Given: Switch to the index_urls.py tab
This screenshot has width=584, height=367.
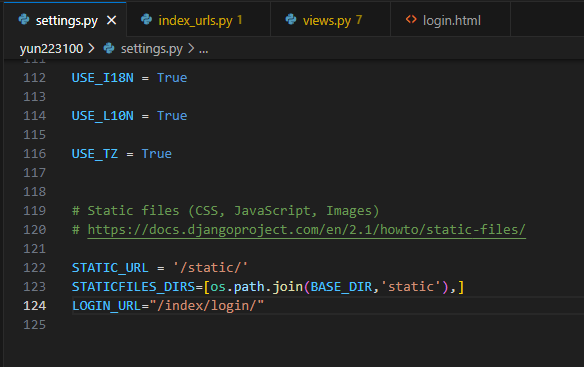Looking at the screenshot, I should [198, 20].
